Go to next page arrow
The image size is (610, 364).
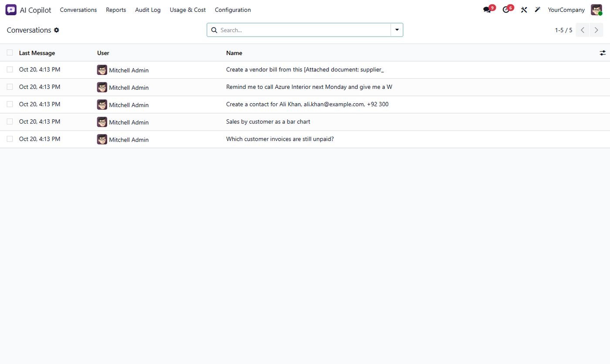click(596, 30)
